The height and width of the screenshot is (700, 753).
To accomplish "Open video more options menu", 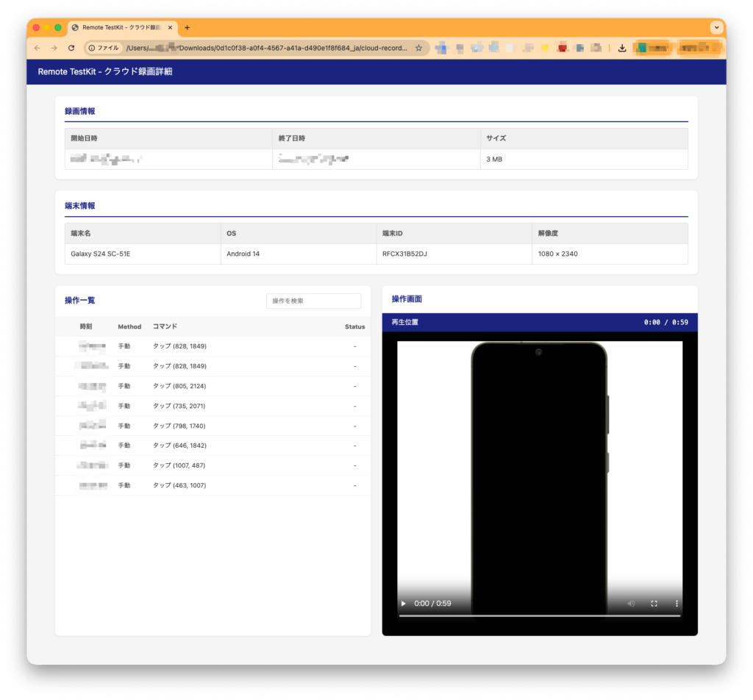I will [677, 604].
